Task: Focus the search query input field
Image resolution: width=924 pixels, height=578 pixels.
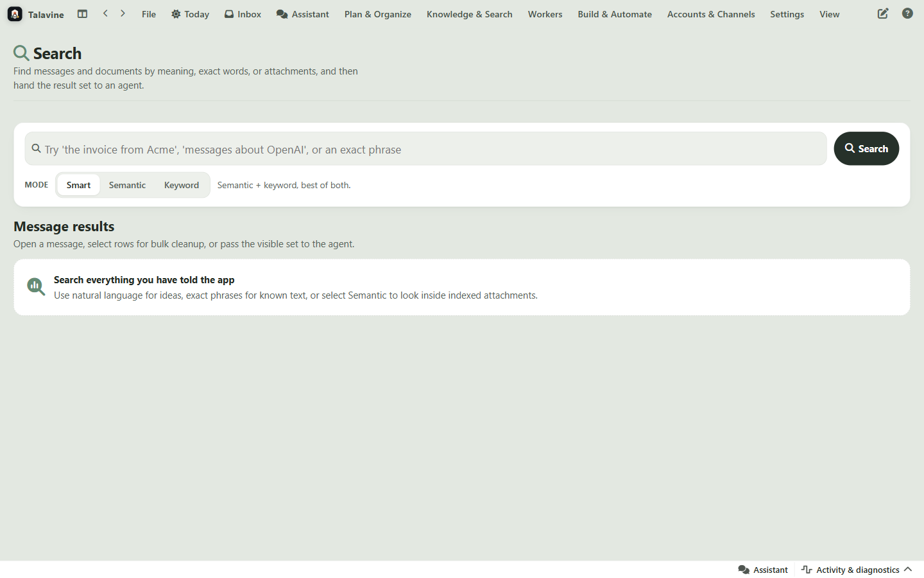Action: 425,149
